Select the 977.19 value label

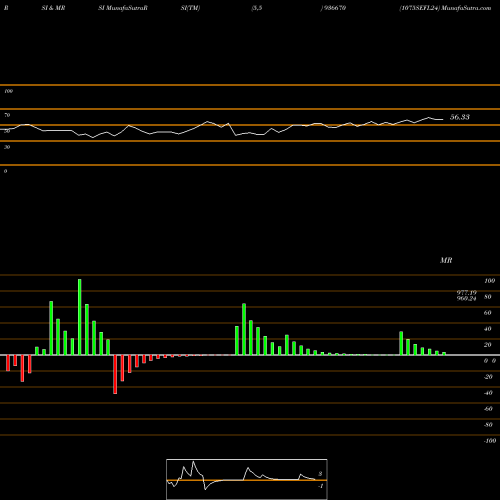(x=467, y=293)
